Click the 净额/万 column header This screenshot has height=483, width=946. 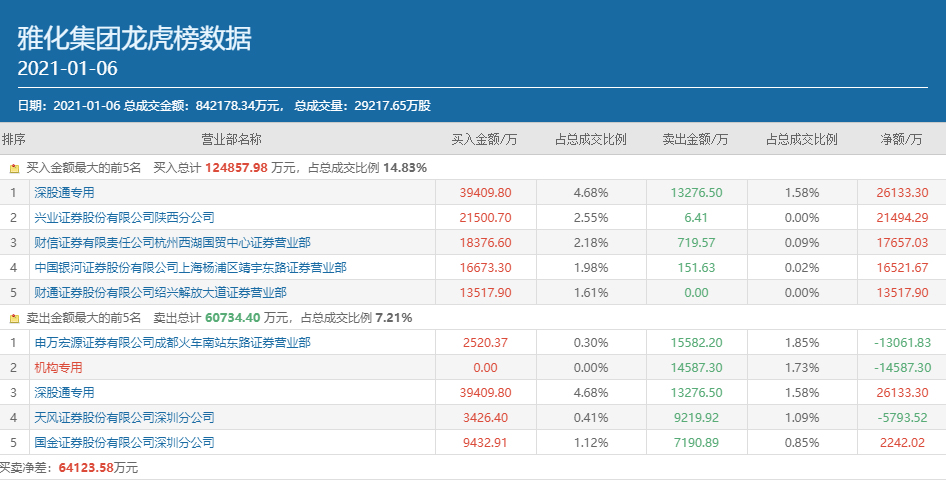tap(901, 139)
